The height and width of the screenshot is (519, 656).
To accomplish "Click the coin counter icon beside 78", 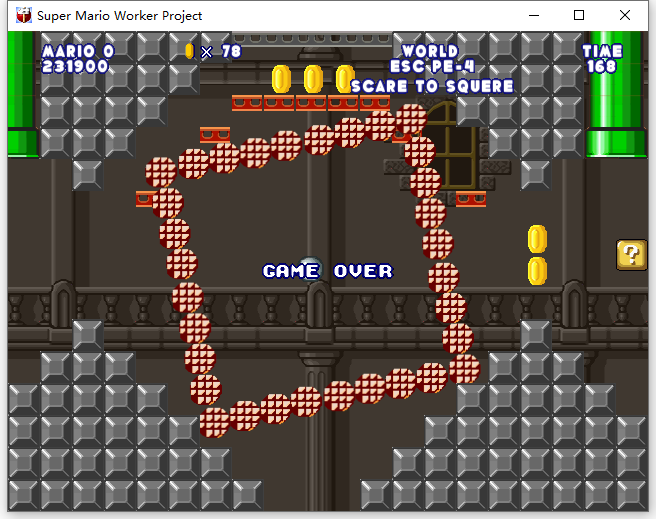I will coord(190,51).
